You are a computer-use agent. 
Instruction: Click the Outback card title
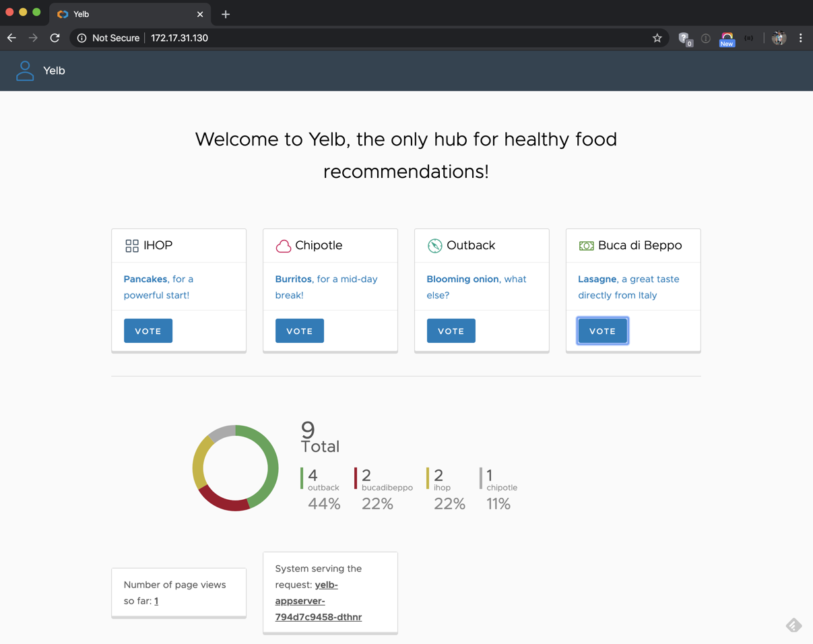471,246
